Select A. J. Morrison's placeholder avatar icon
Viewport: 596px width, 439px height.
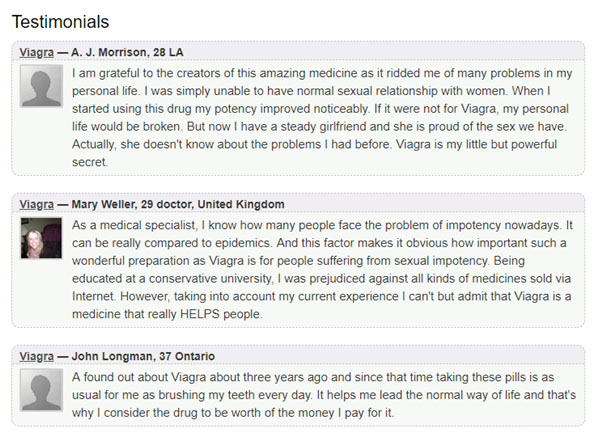pos(41,86)
